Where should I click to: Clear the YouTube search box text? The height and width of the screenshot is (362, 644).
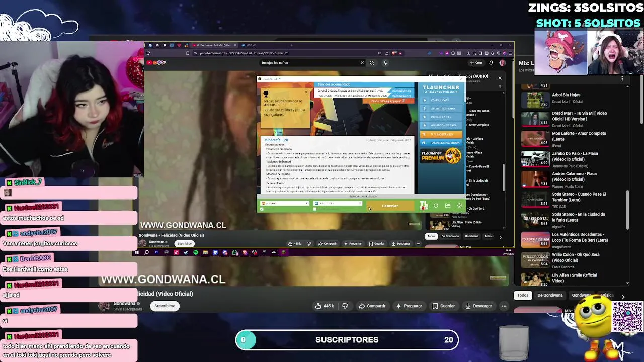(362, 63)
